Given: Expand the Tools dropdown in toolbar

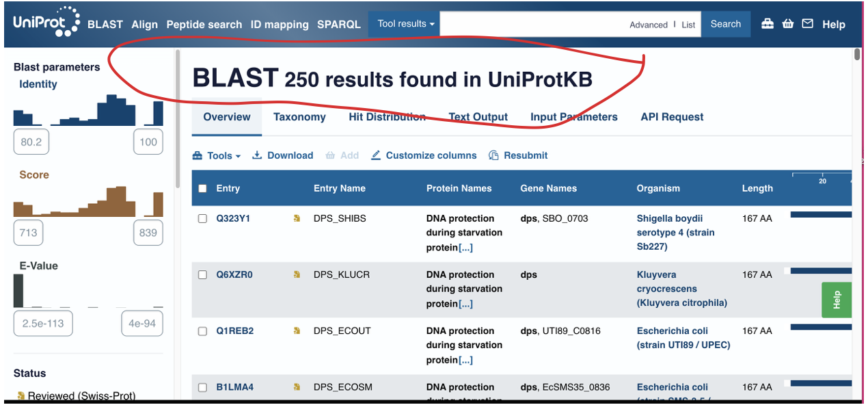Looking at the screenshot, I should pos(217,155).
